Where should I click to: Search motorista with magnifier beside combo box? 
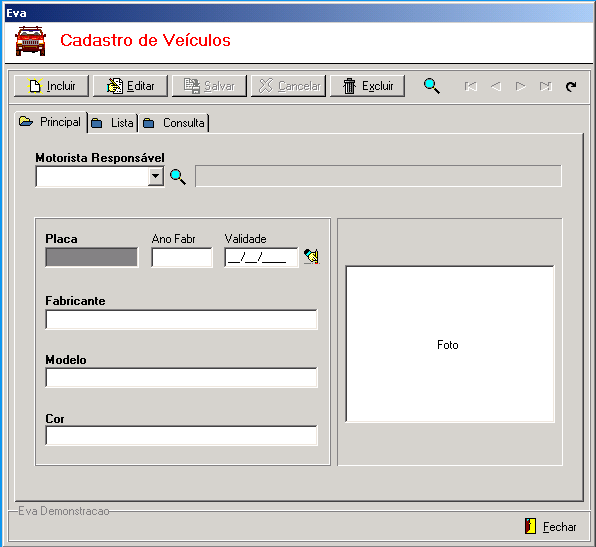[x=178, y=177]
